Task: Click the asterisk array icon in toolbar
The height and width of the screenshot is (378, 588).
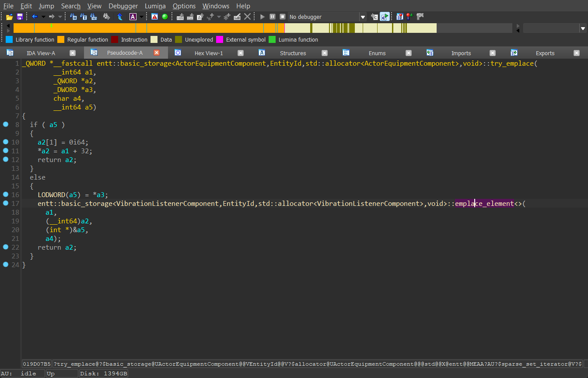Action: pos(227,17)
